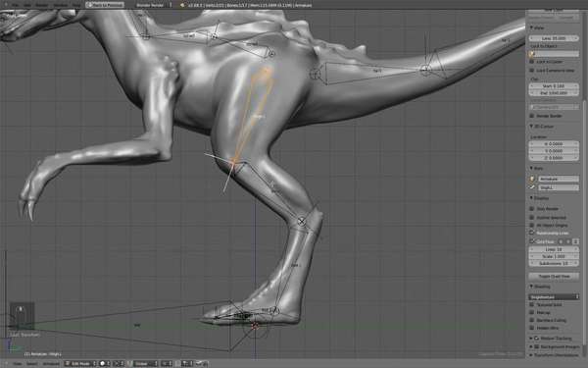Open the pivot point selector icon
588x368 pixels.
[x=119, y=363]
